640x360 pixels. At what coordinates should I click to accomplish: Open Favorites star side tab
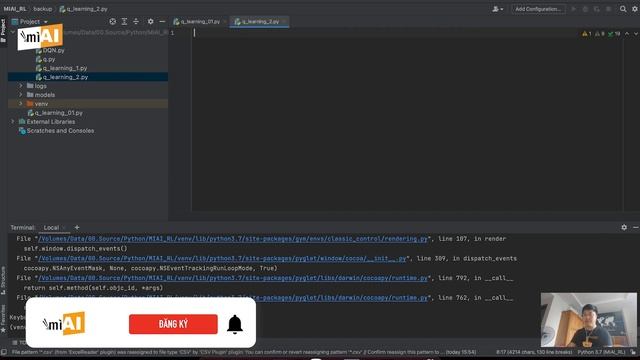coord(3,319)
